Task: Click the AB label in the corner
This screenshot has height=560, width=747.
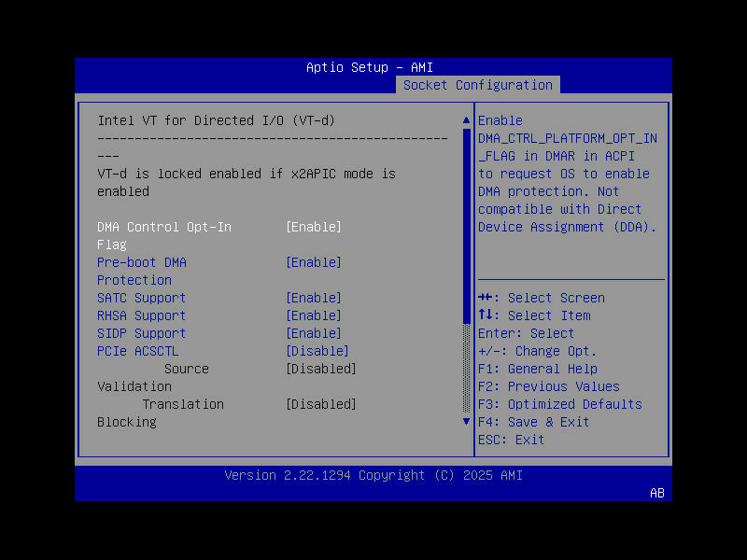Action: coord(656,493)
